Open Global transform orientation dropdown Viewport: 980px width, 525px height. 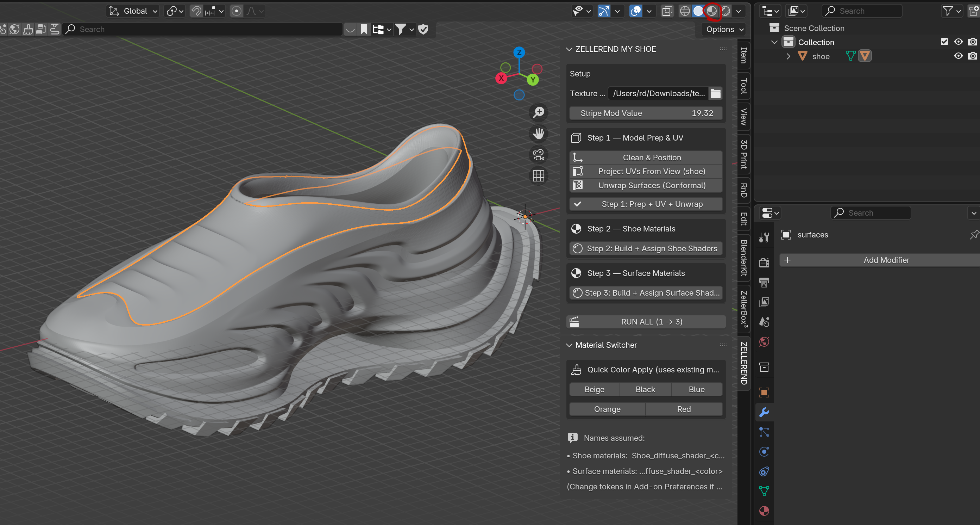133,11
